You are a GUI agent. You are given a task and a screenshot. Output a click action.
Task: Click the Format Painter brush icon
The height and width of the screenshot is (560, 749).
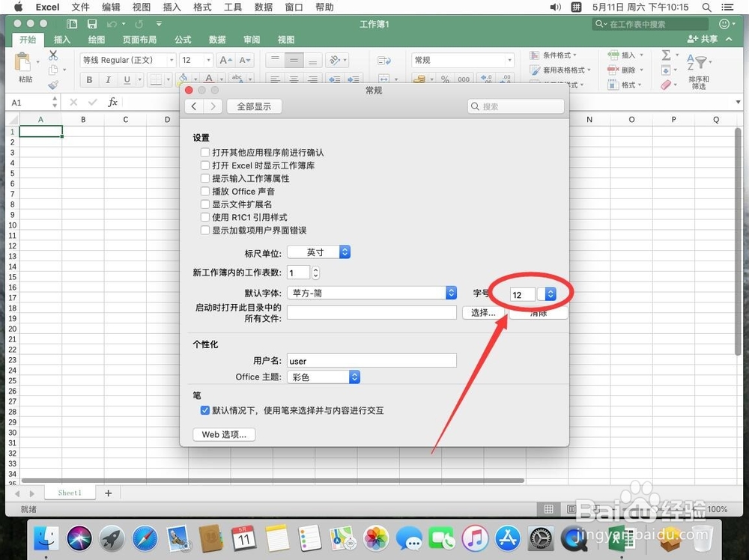(53, 85)
